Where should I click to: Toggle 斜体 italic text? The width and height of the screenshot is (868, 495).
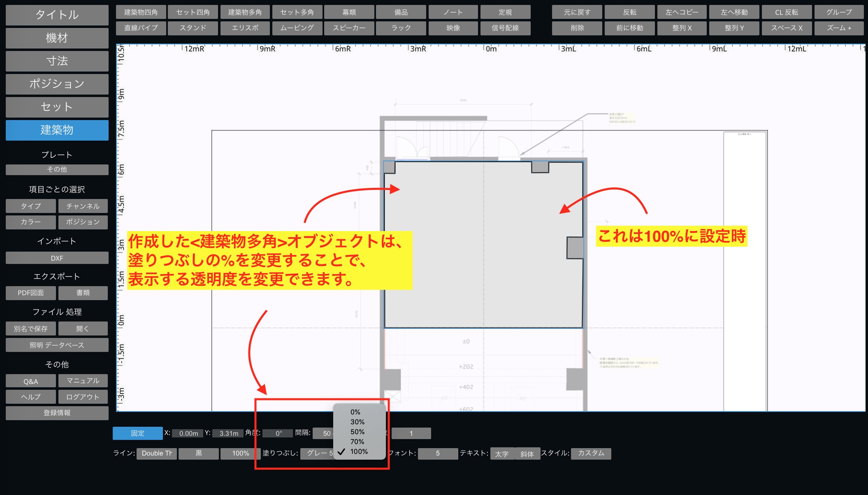tap(527, 454)
